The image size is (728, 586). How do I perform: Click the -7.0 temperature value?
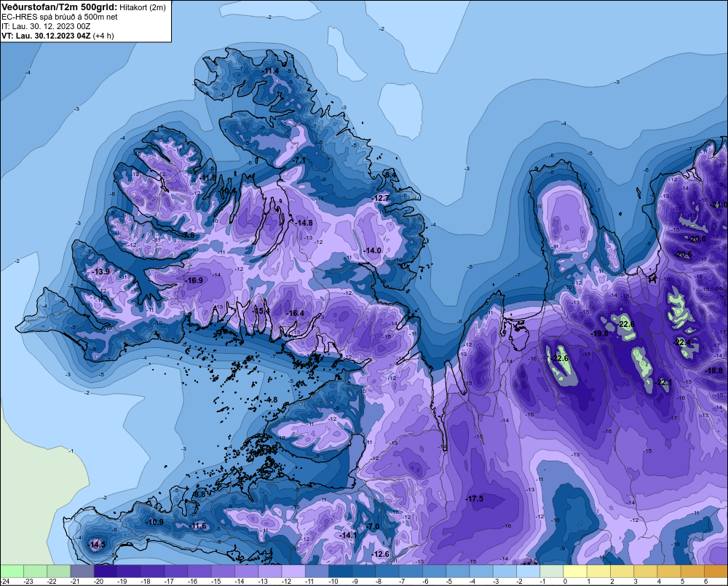pos(373,526)
